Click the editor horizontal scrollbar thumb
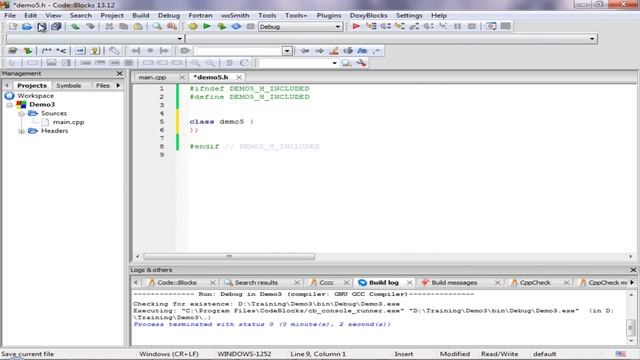640x360 pixels. (x=229, y=256)
